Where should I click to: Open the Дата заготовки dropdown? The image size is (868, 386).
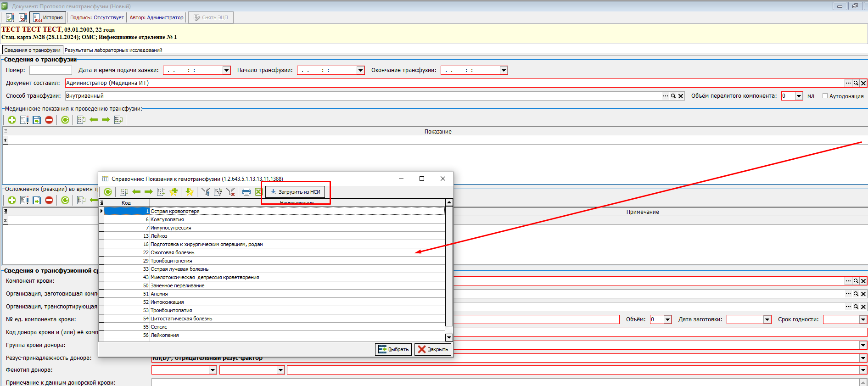(767, 319)
